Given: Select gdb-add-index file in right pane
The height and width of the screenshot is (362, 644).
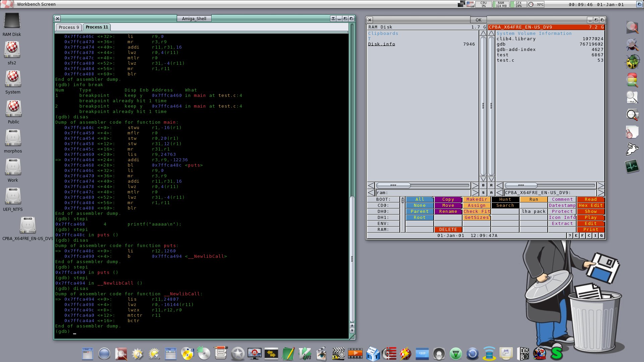Looking at the screenshot, I should click(x=550, y=50).
